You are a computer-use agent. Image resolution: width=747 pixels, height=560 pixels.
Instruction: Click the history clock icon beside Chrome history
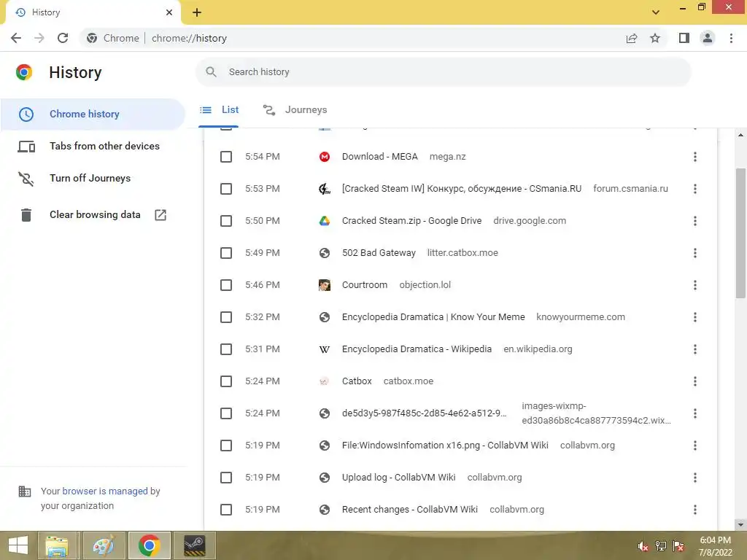point(26,114)
